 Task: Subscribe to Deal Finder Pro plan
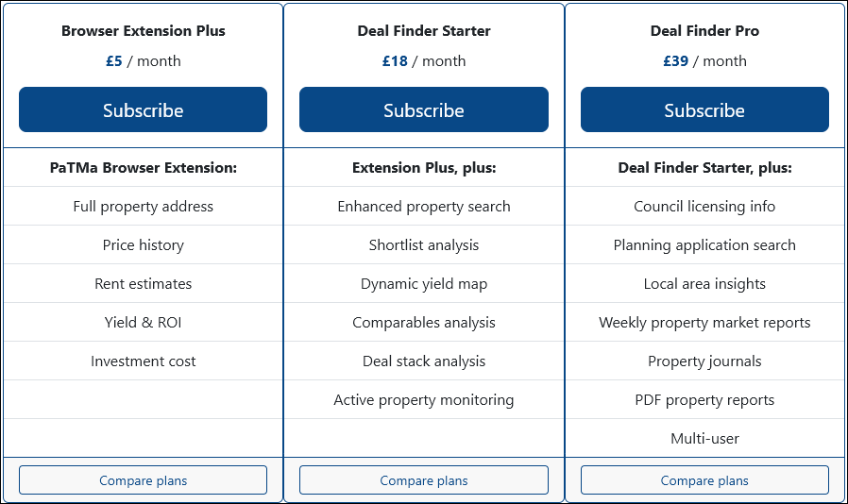click(704, 109)
